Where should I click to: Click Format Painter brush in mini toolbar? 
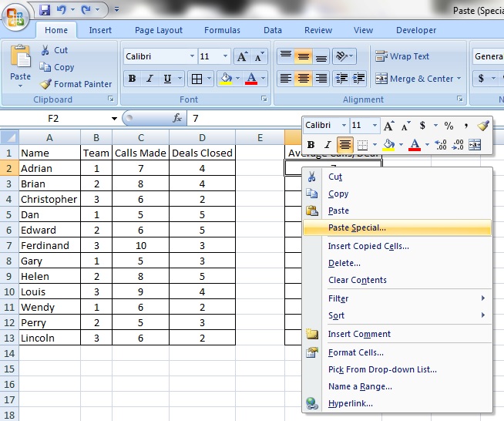point(482,126)
